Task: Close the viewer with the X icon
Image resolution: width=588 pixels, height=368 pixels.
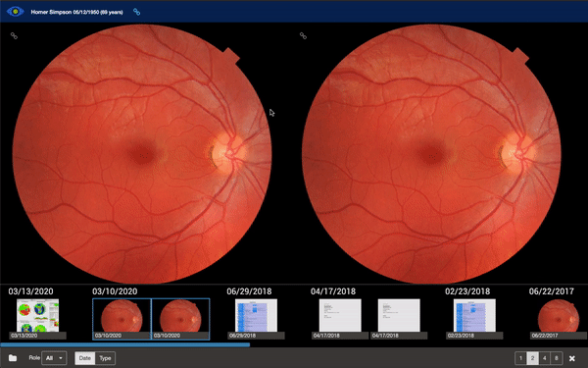Action: (572, 358)
